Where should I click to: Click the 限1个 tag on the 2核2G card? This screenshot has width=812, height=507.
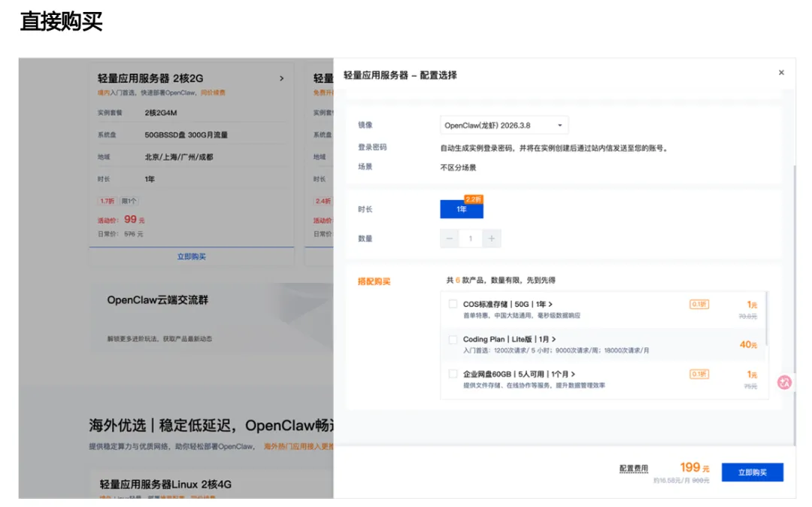(129, 201)
